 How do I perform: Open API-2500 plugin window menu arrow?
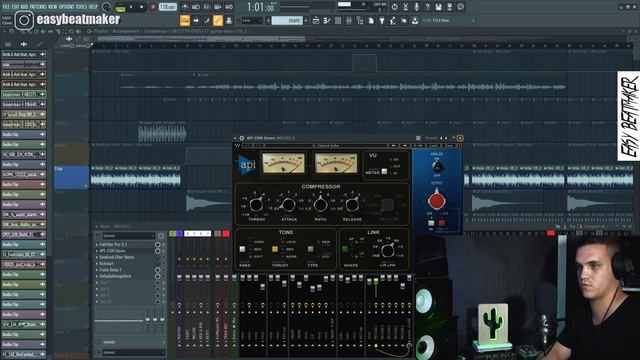click(x=236, y=138)
